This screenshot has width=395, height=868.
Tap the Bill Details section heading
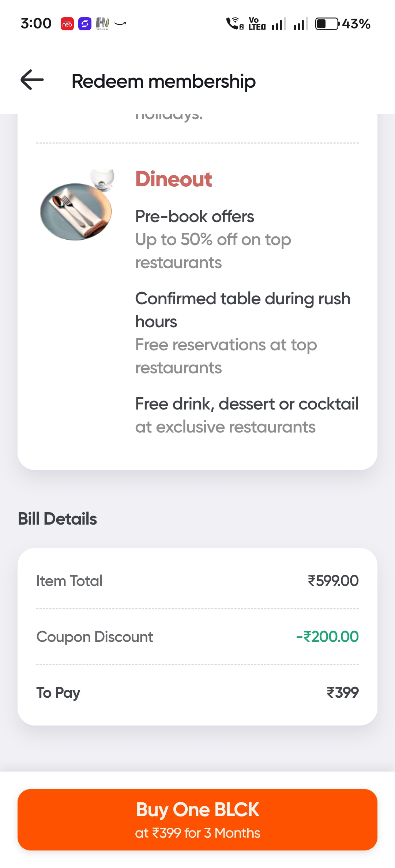(x=57, y=519)
